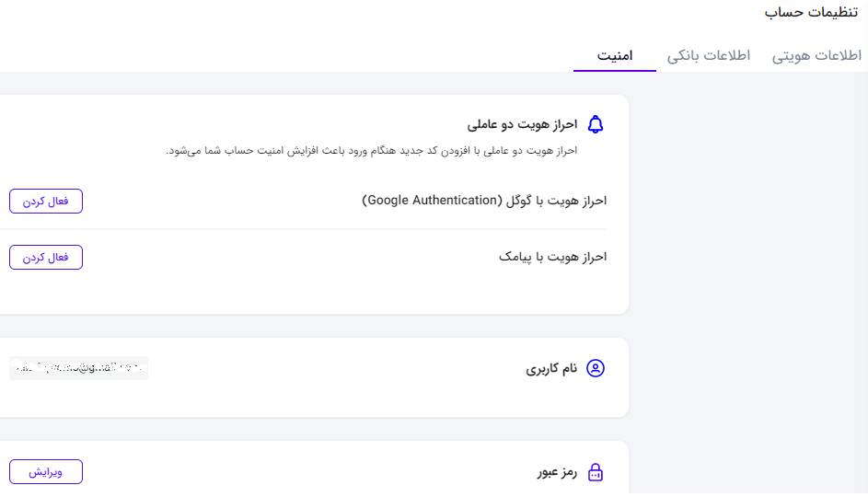The height and width of the screenshot is (497, 868).
Task: Click the user profile icon next to نام کاربری
Action: pos(596,368)
